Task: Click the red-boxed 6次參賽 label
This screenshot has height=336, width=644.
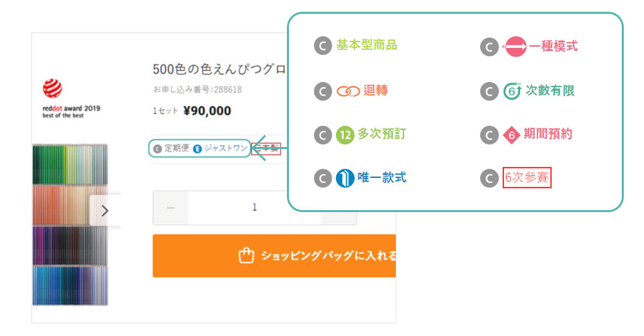Action: 527,178
